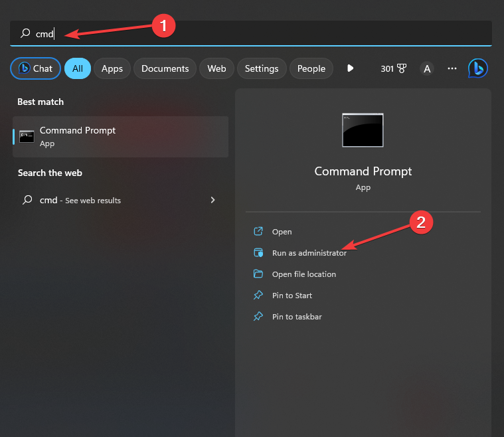The height and width of the screenshot is (437, 504).
Task: Click the Run as administrator shield icon
Action: [x=258, y=252]
